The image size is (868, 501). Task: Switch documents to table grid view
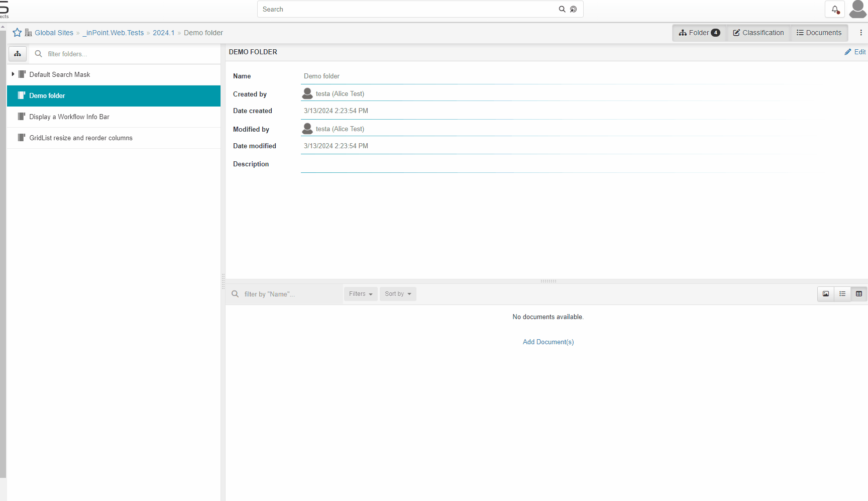(859, 294)
